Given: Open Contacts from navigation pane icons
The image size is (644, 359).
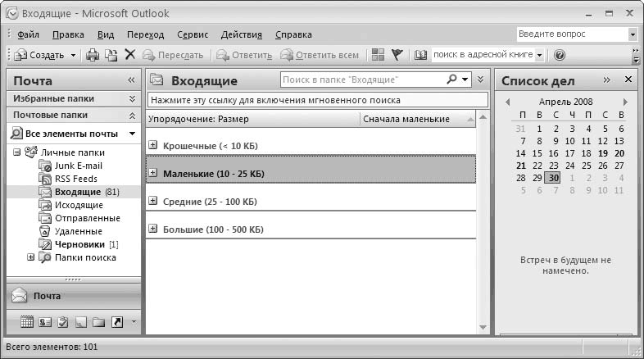Looking at the screenshot, I should tap(45, 322).
